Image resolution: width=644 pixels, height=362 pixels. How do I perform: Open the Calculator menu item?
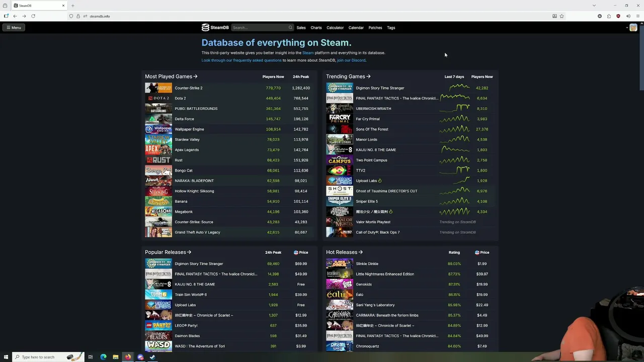pyautogui.click(x=335, y=28)
